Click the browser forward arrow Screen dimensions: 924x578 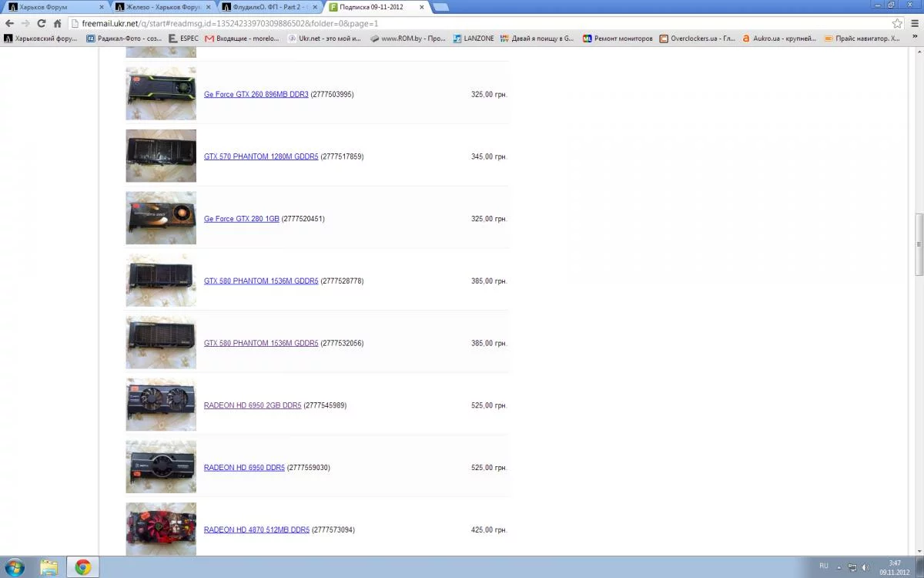pyautogui.click(x=25, y=23)
